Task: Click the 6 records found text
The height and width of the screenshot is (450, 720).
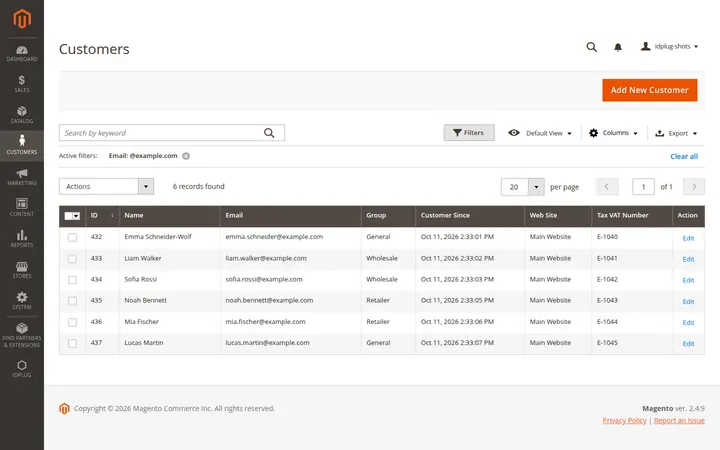Action: [198, 186]
